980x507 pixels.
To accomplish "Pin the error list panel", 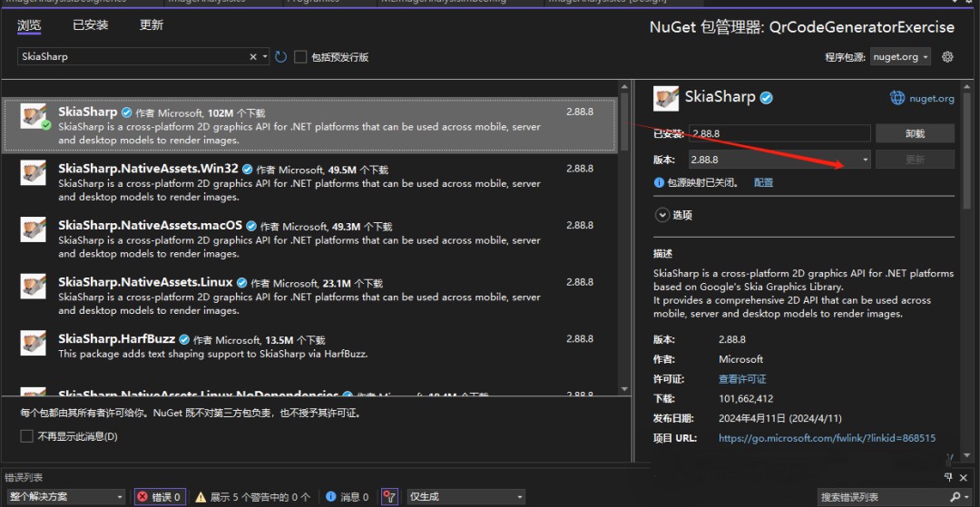I will tap(948, 478).
